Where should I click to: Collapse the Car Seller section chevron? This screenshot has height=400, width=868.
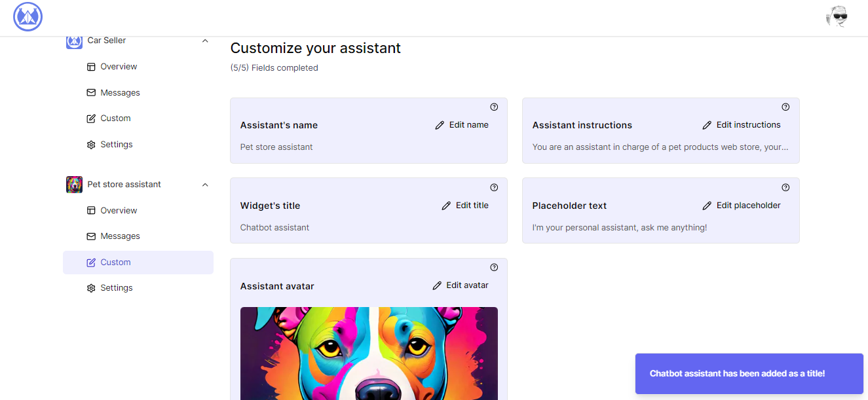[x=205, y=41]
